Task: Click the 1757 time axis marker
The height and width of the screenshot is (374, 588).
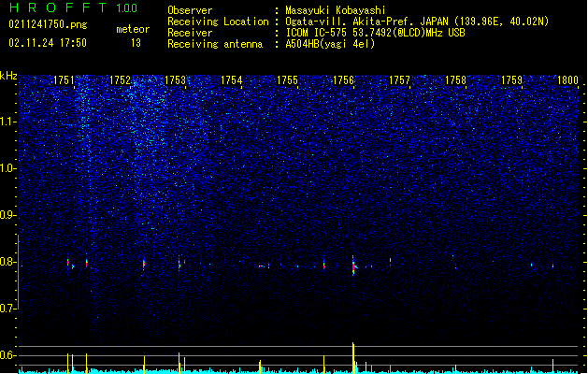Action: pos(399,80)
